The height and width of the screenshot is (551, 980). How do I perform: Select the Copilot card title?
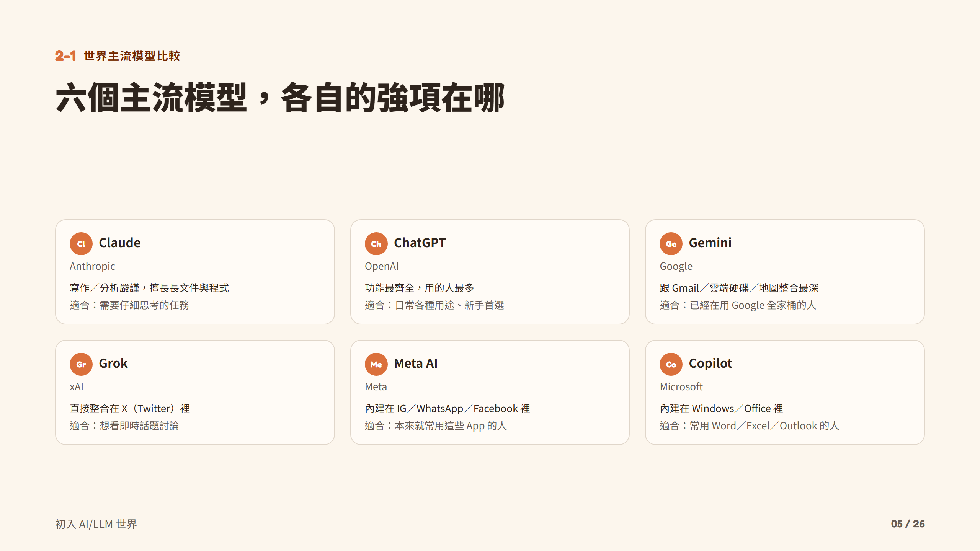point(710,364)
